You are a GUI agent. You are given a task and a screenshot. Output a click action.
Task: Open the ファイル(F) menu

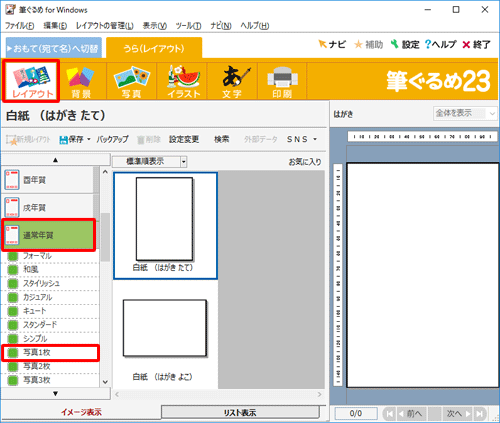pos(20,26)
